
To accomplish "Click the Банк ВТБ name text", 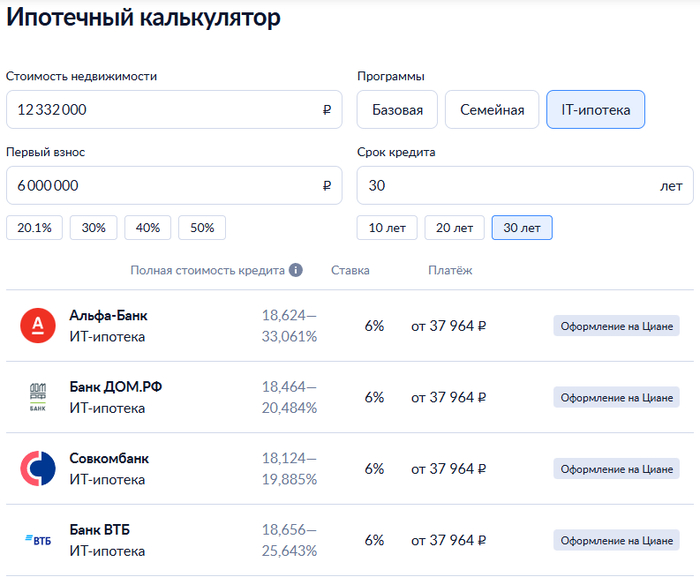I will click(x=100, y=530).
